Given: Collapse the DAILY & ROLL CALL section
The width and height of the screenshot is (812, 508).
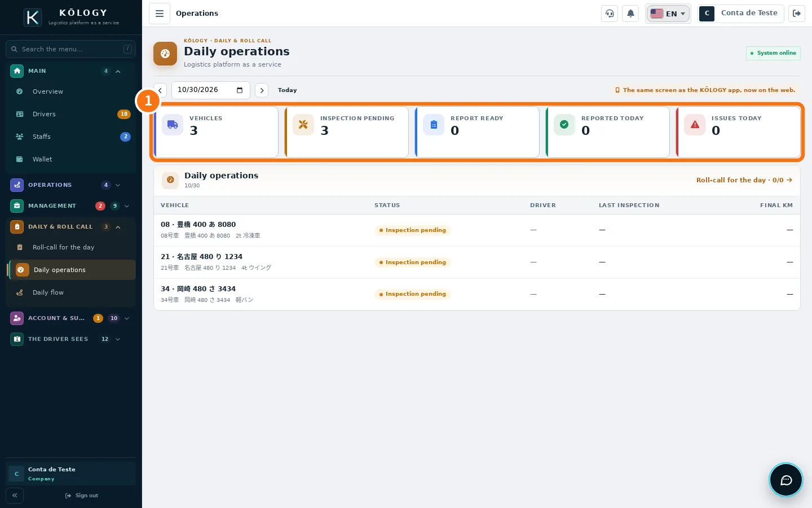Looking at the screenshot, I should point(70,227).
